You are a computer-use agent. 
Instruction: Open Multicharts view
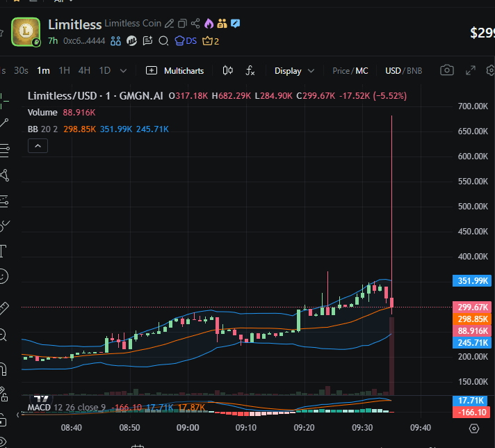click(175, 70)
